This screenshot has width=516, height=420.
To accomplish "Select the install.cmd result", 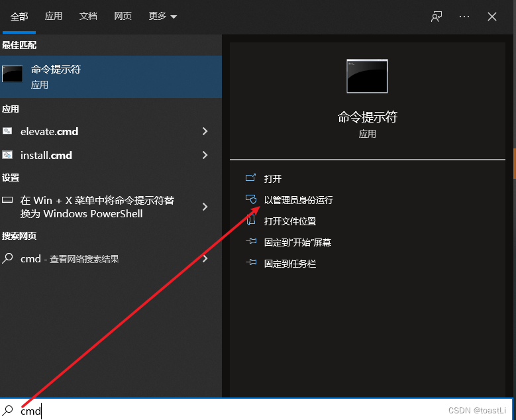I will coord(111,155).
